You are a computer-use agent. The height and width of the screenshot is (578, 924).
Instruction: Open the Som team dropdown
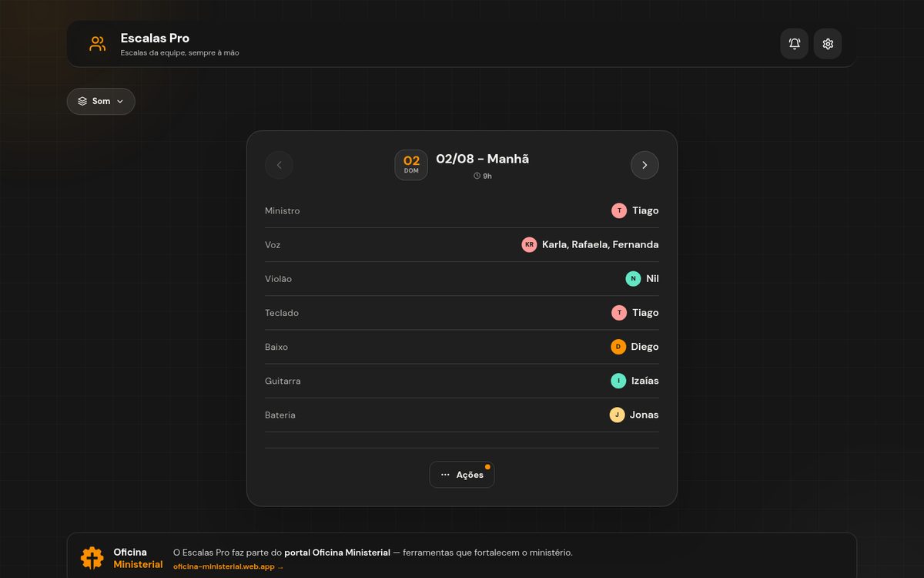(x=101, y=101)
